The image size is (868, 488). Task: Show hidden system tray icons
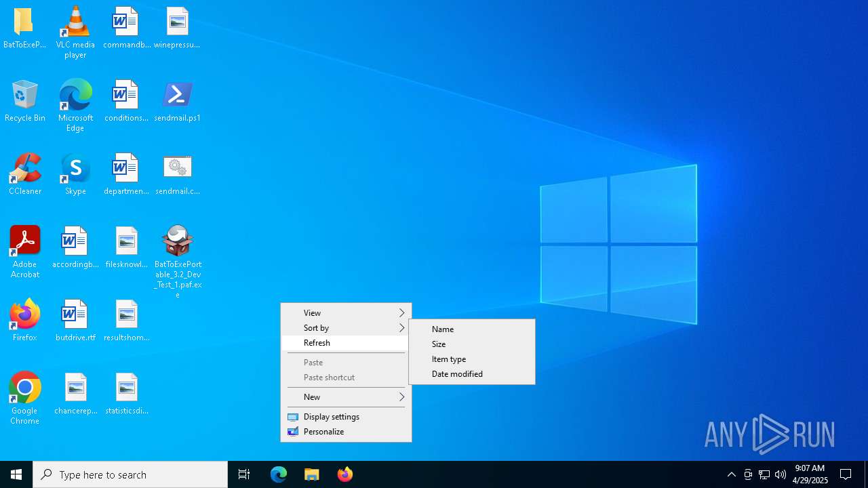(x=732, y=474)
